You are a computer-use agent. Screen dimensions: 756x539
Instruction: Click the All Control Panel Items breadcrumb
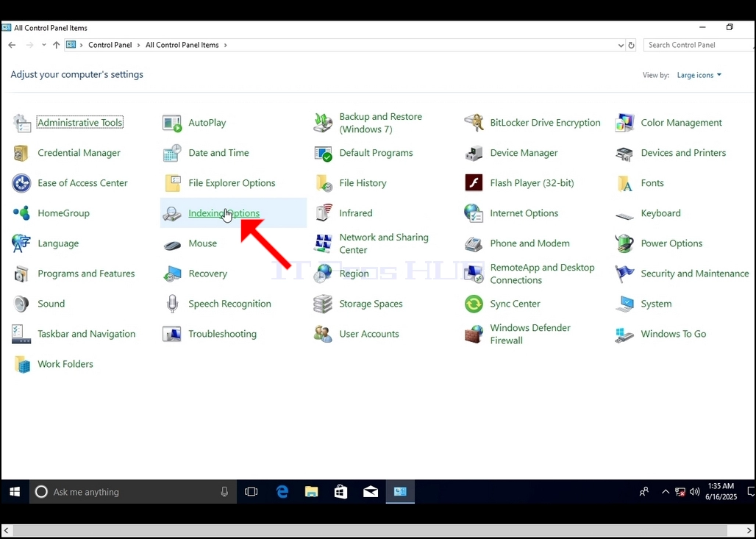pos(182,45)
